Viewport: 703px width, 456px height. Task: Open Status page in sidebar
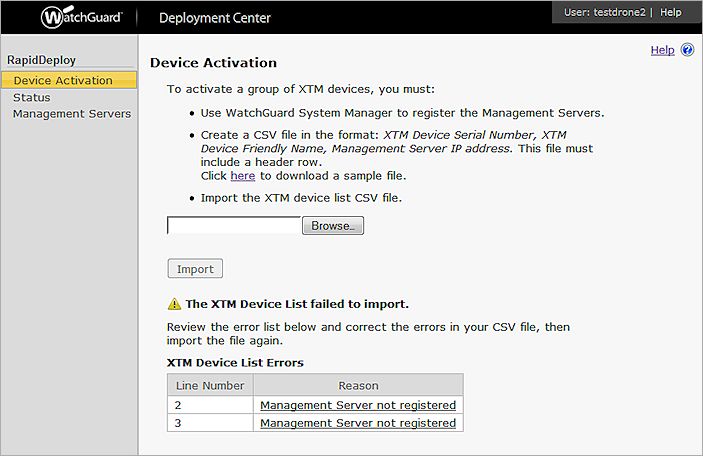pyautogui.click(x=31, y=97)
